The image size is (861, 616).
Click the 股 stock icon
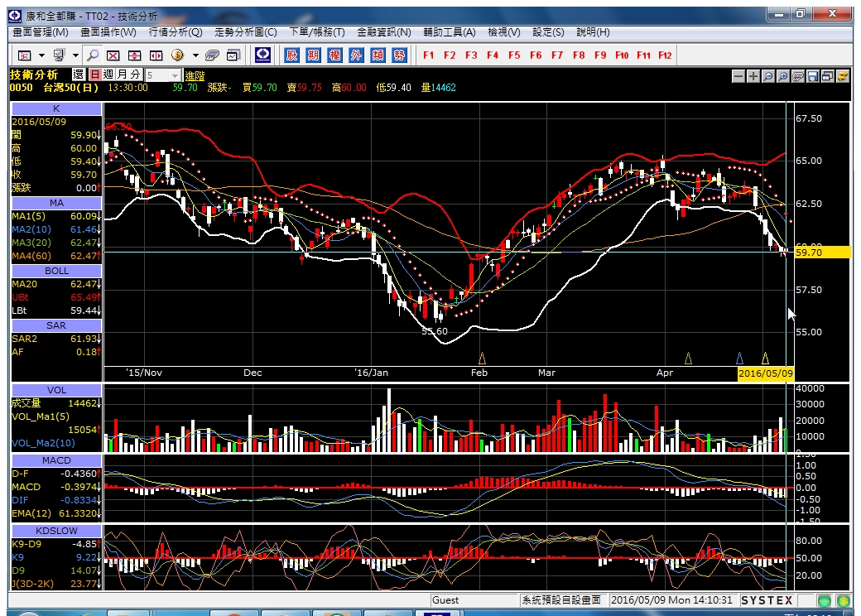pyautogui.click(x=291, y=55)
